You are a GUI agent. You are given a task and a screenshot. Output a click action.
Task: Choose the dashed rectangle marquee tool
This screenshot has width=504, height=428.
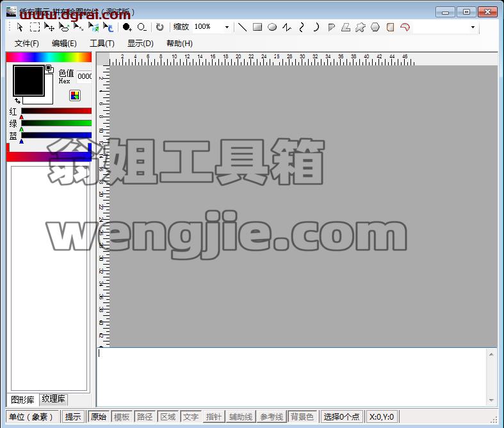pyautogui.click(x=35, y=28)
